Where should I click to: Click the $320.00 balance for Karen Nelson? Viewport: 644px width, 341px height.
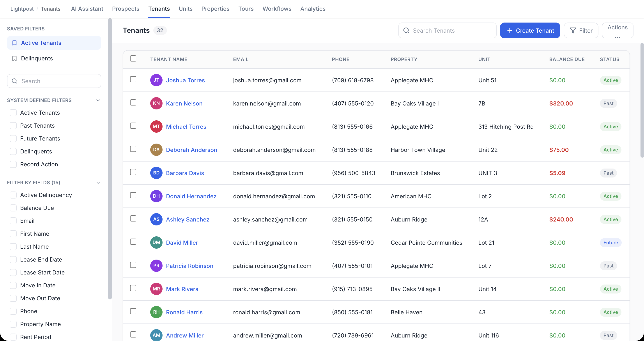pyautogui.click(x=561, y=104)
